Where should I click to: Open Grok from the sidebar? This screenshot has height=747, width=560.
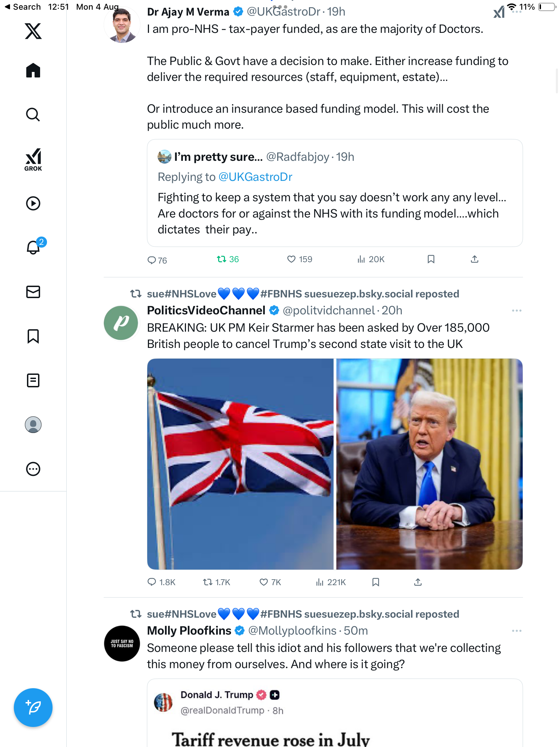point(33,159)
